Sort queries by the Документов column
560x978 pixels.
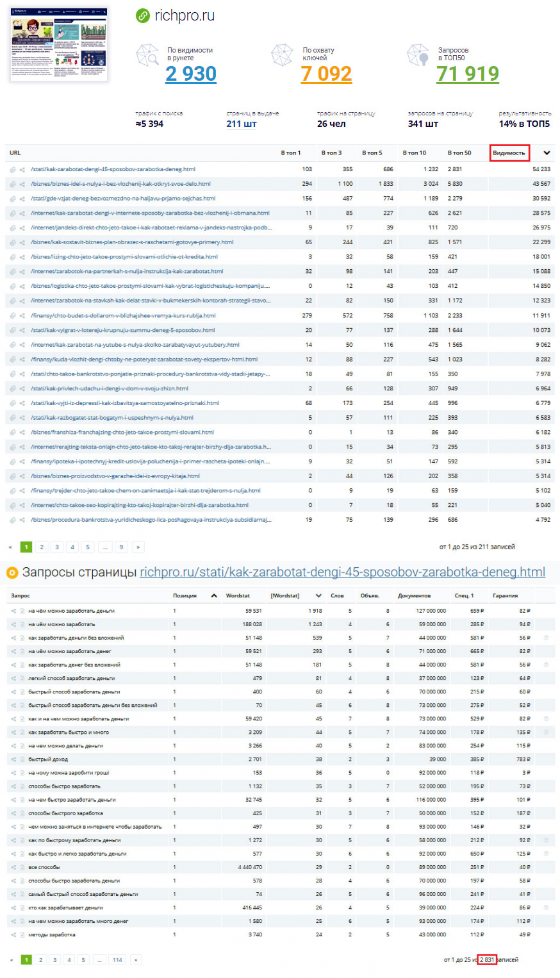tap(414, 596)
